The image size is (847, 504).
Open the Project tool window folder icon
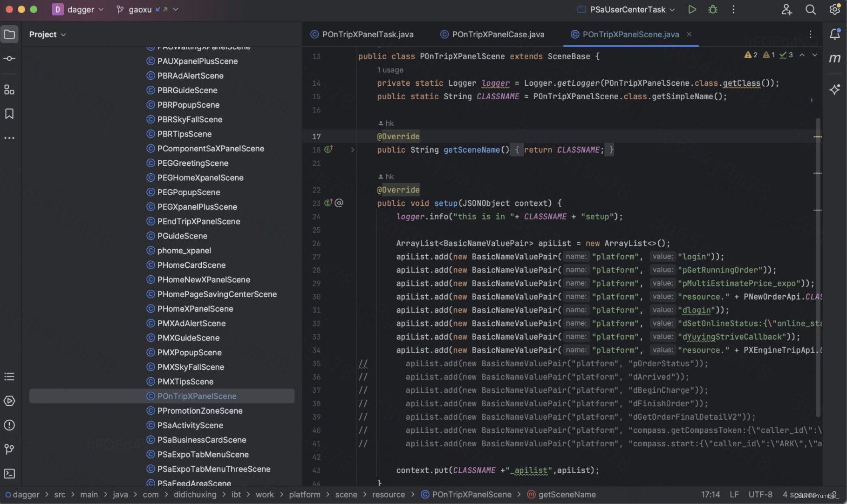click(9, 34)
